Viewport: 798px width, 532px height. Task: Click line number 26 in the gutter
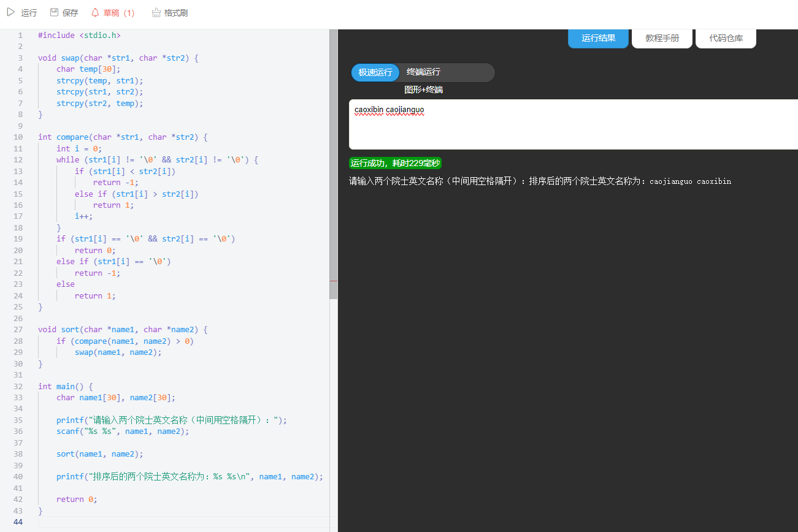click(x=18, y=318)
